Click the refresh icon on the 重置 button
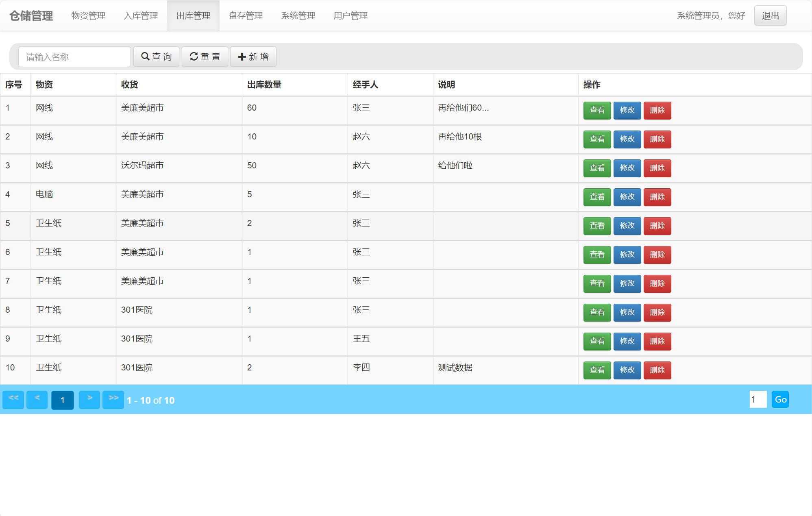This screenshot has width=812, height=516. 194,57
